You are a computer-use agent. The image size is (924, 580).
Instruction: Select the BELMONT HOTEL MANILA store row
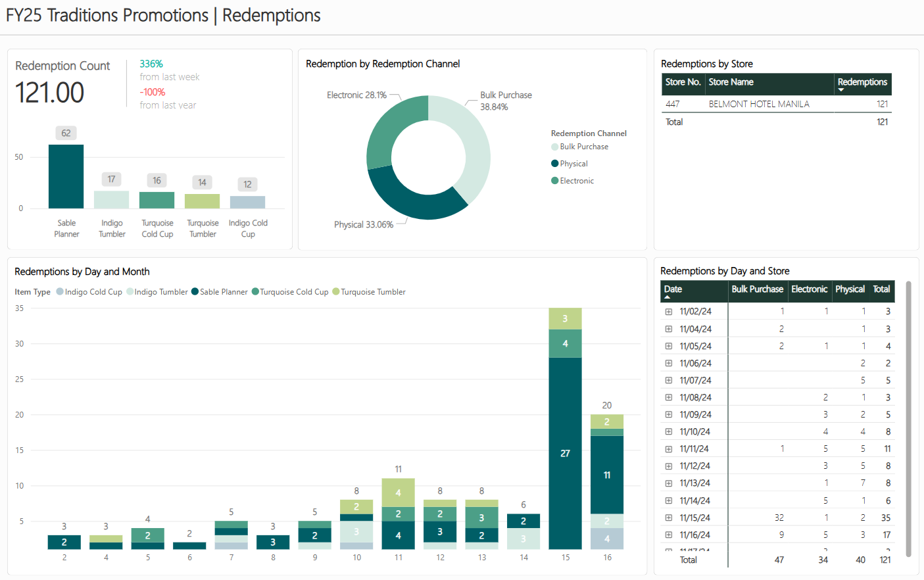[x=758, y=104]
